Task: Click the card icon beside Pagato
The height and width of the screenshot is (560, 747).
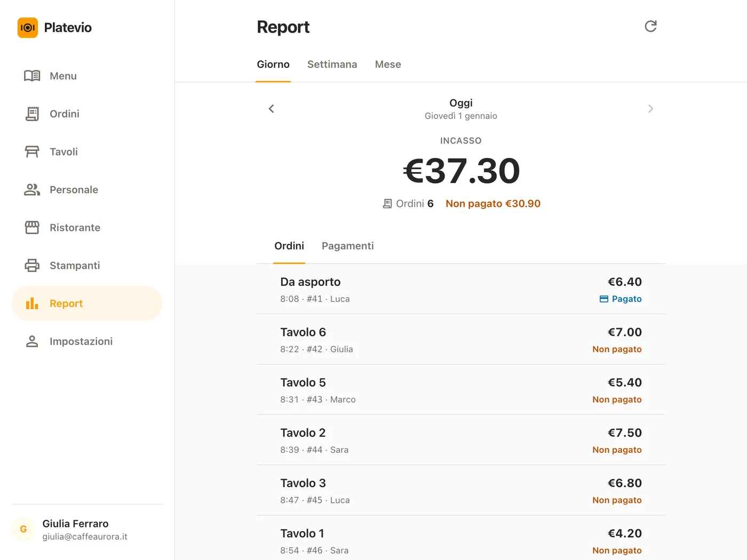Action: [x=604, y=299]
